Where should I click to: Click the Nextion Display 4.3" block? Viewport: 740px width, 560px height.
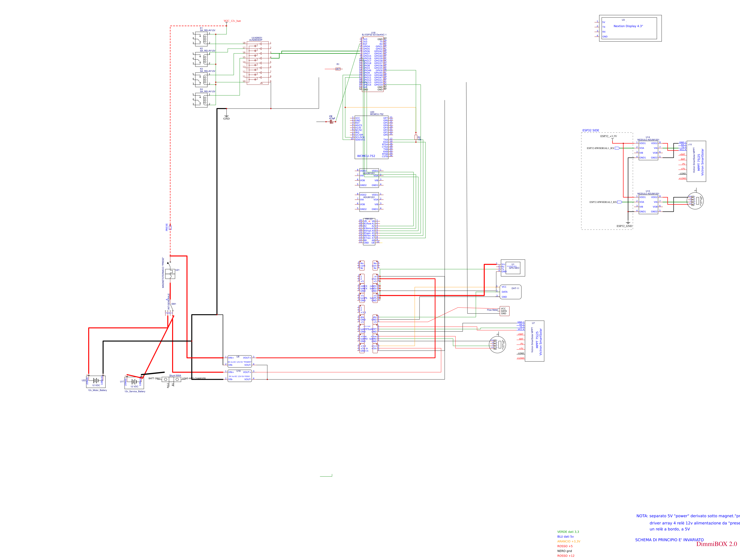[630, 28]
